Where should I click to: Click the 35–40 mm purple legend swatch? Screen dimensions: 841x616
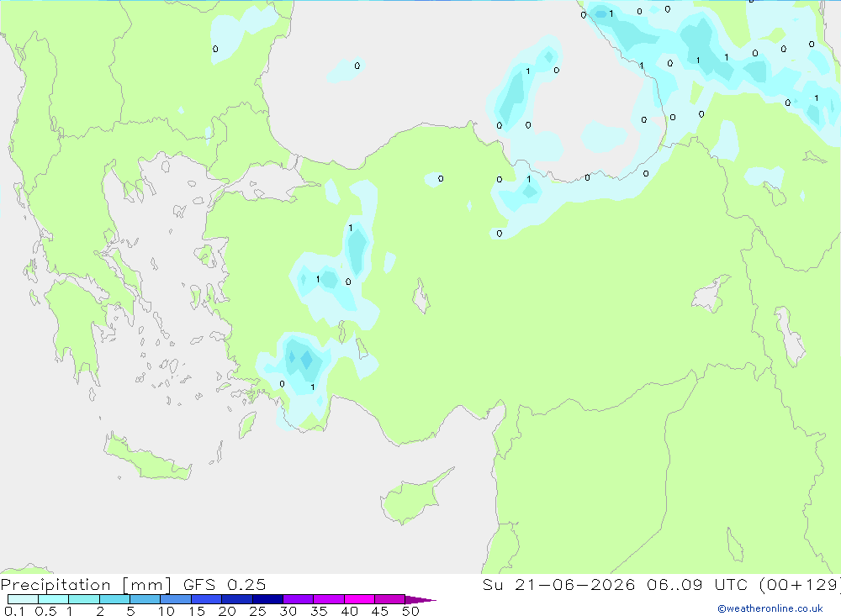tap(329, 599)
